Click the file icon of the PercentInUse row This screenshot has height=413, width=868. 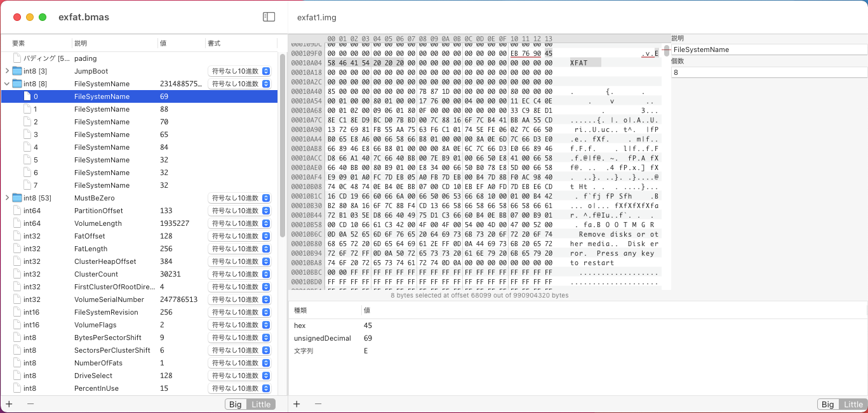pyautogui.click(x=17, y=388)
